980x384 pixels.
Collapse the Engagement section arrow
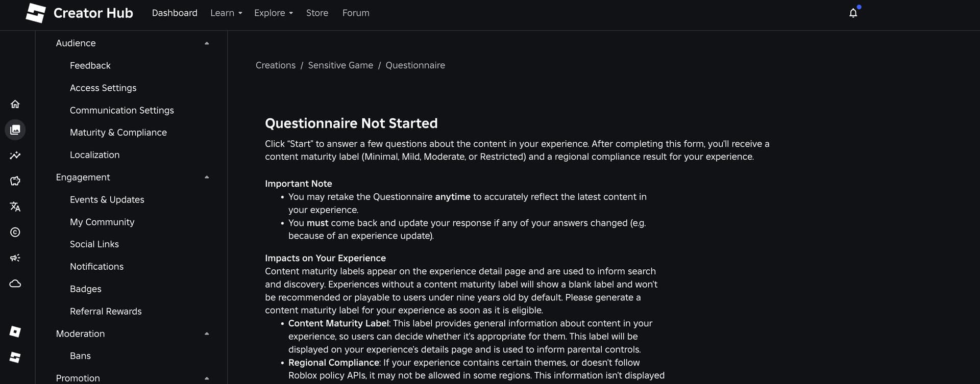[x=207, y=177]
